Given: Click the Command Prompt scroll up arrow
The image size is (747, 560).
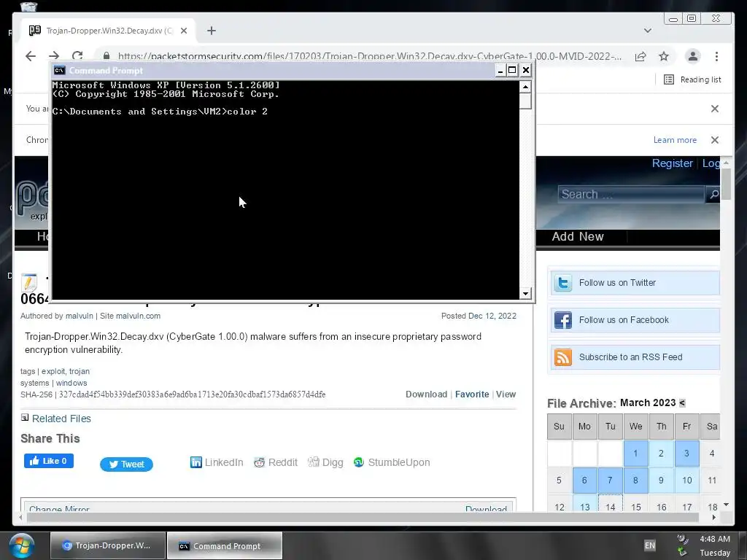Looking at the screenshot, I should (x=525, y=87).
